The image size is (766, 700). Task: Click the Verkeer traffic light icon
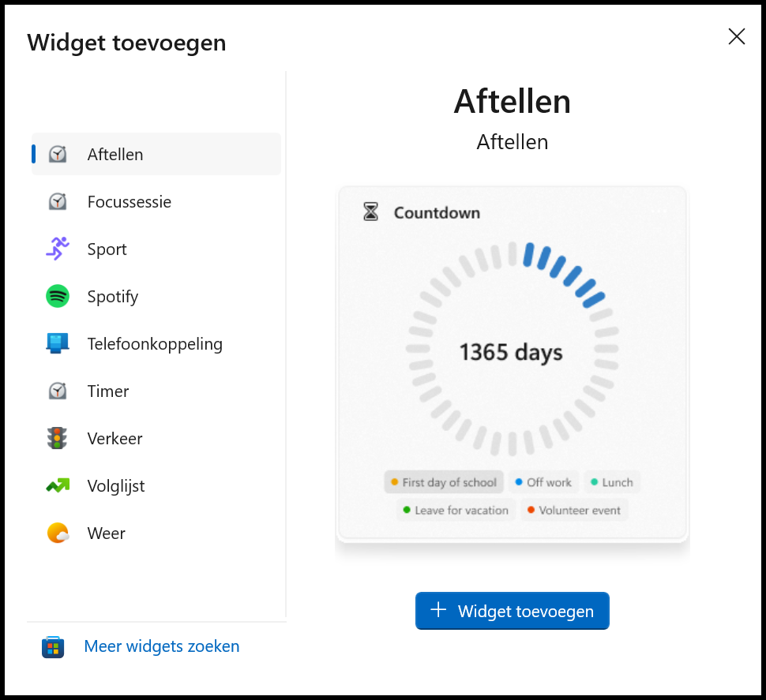57,438
